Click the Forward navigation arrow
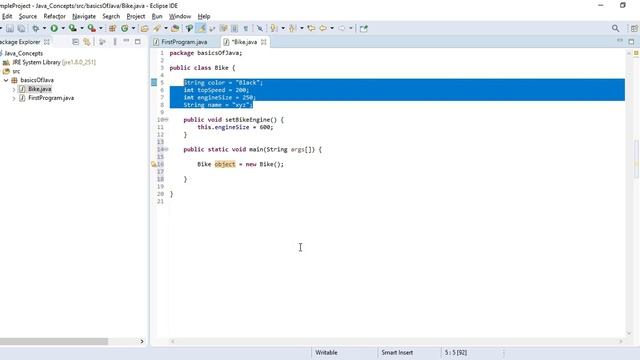 pyautogui.click(x=342, y=28)
